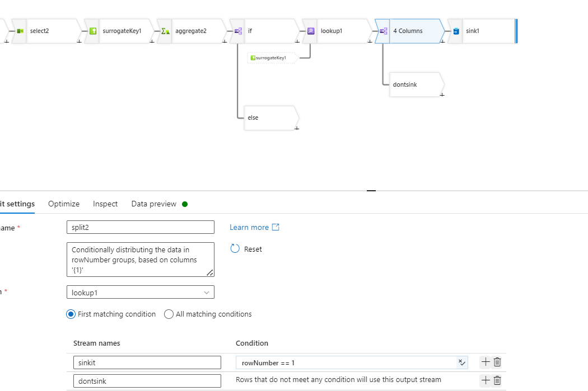This screenshot has width=588, height=391.
Task: Select First matching condition option
Action: [x=71, y=314]
